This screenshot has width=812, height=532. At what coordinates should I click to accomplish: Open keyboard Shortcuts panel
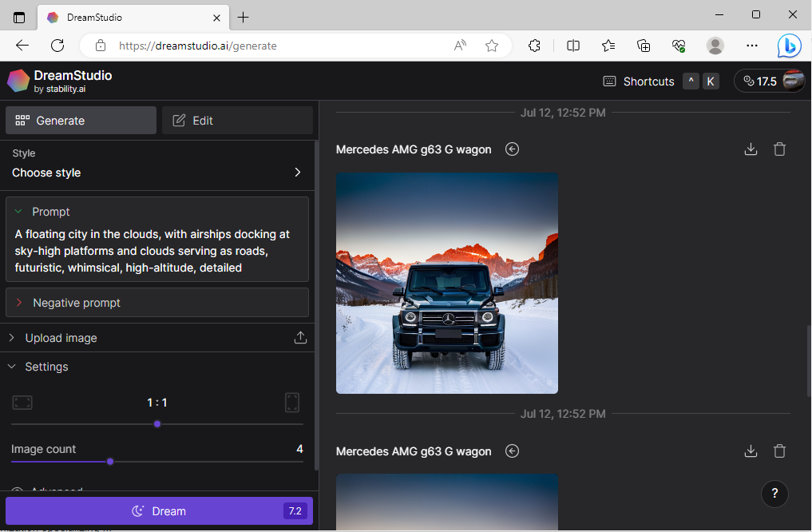pyautogui.click(x=639, y=81)
